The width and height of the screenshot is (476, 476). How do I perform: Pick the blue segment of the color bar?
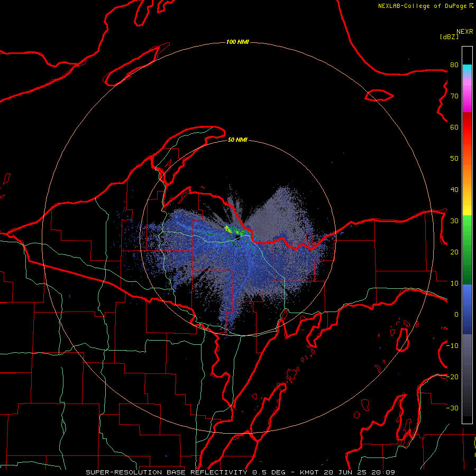point(467,309)
